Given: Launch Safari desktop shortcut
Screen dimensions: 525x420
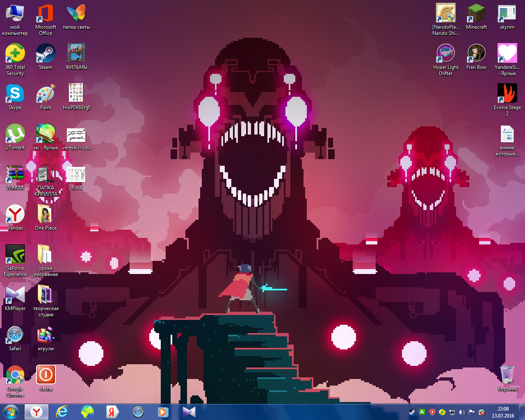Looking at the screenshot, I should [x=15, y=338].
